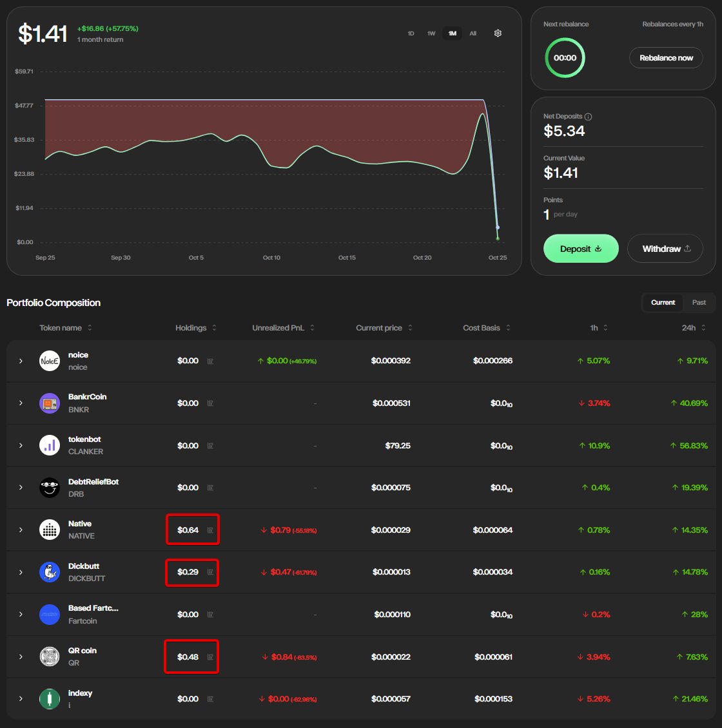Click the BankrCoin token logo

[x=49, y=403]
